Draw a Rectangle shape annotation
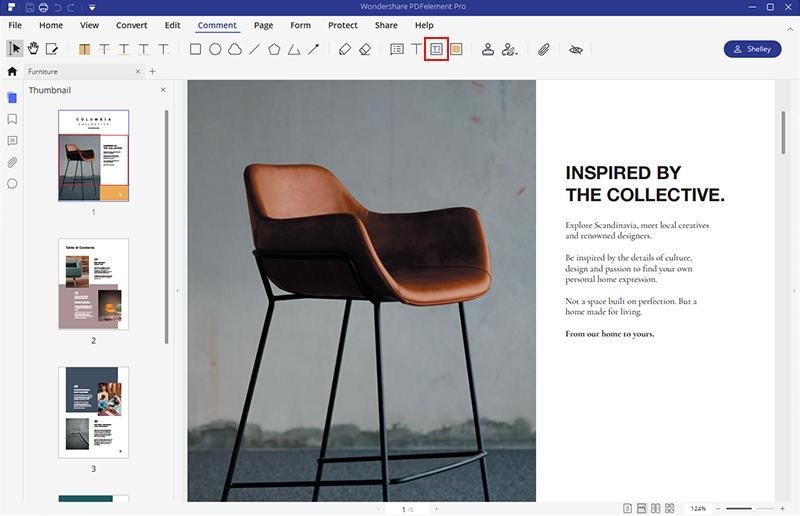Screen dimensions: 800x516 coord(195,49)
